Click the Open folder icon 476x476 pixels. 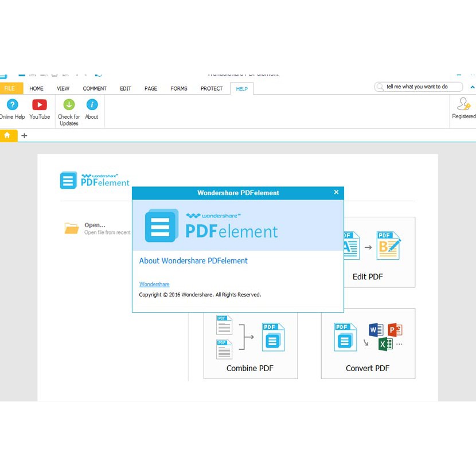(72, 228)
